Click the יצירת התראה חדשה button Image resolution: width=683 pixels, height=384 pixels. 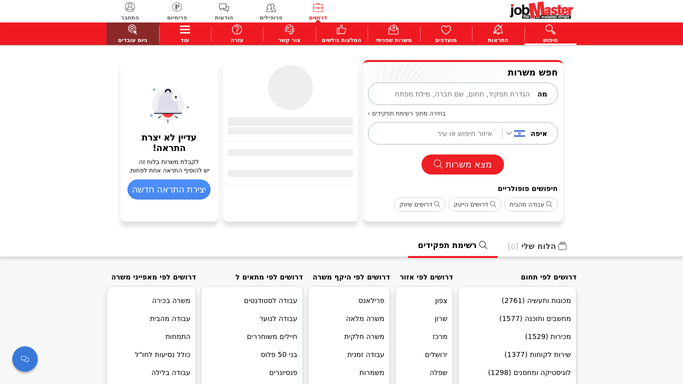(169, 190)
